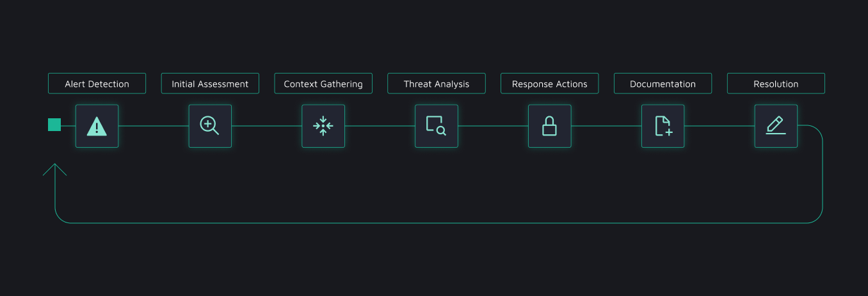This screenshot has height=296, width=868.
Task: Click connector between Threat Analysis and Response Actions icons
Action: [493, 126]
